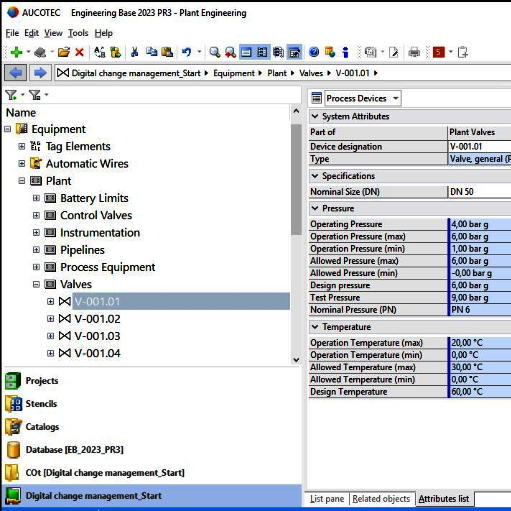Image resolution: width=511 pixels, height=511 pixels.
Task: Toggle the fourth highlighted pane view button
Action: point(294,52)
